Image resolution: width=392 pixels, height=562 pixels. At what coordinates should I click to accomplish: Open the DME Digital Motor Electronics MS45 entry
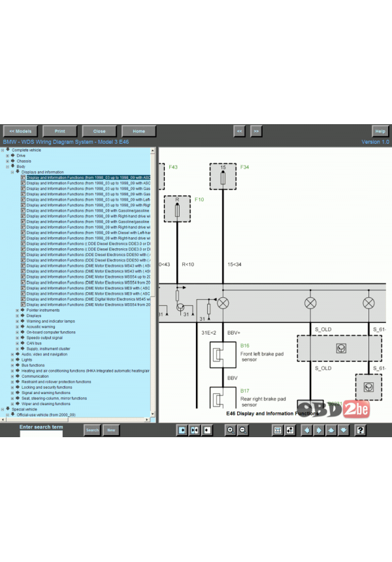(x=88, y=299)
